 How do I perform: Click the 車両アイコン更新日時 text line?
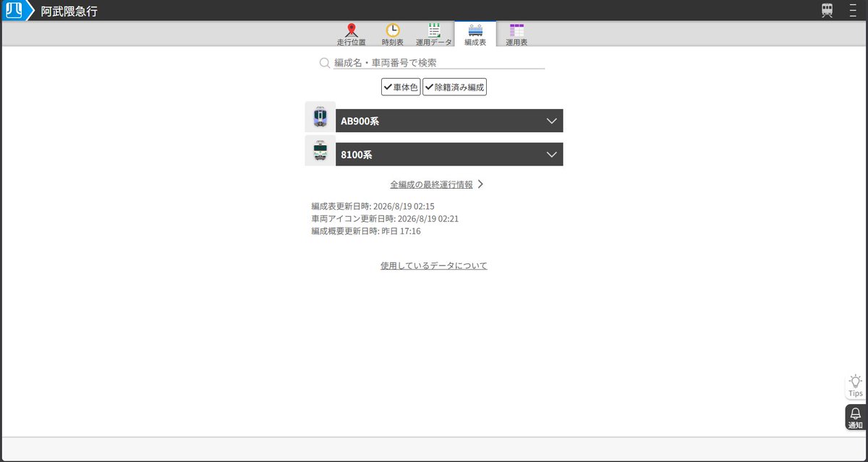pos(386,218)
